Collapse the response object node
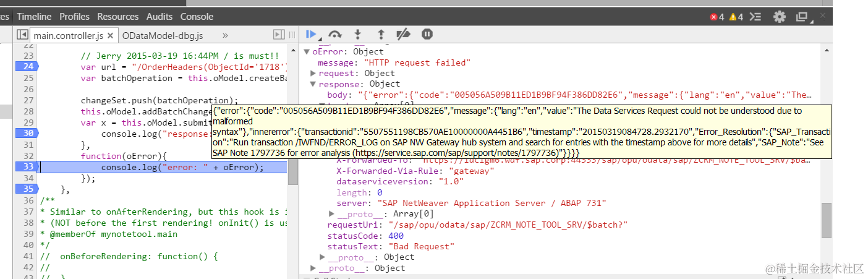 point(313,84)
